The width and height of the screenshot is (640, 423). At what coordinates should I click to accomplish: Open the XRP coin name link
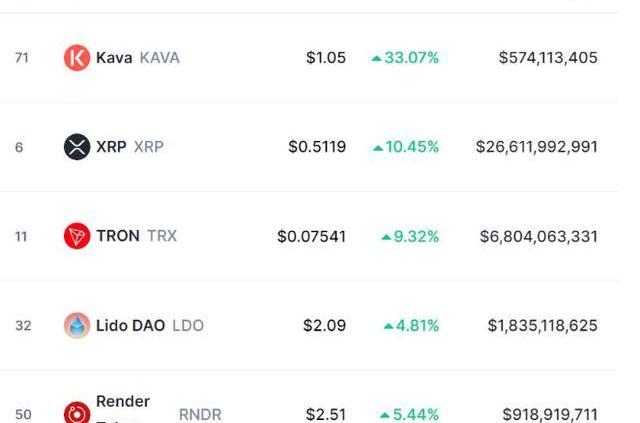pos(111,147)
